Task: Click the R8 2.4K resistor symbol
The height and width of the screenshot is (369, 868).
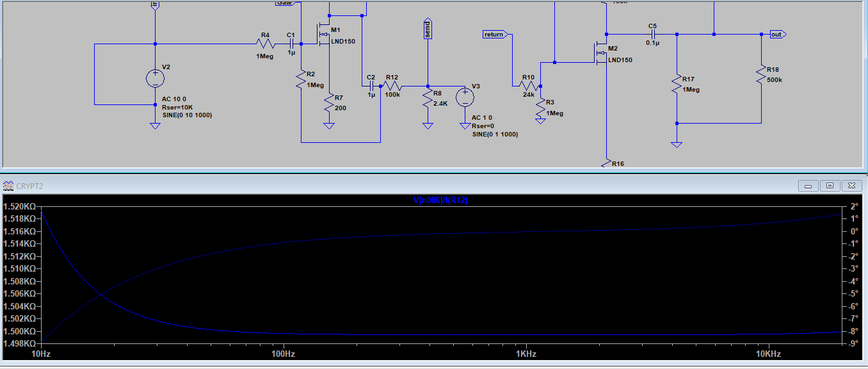Action: click(428, 98)
